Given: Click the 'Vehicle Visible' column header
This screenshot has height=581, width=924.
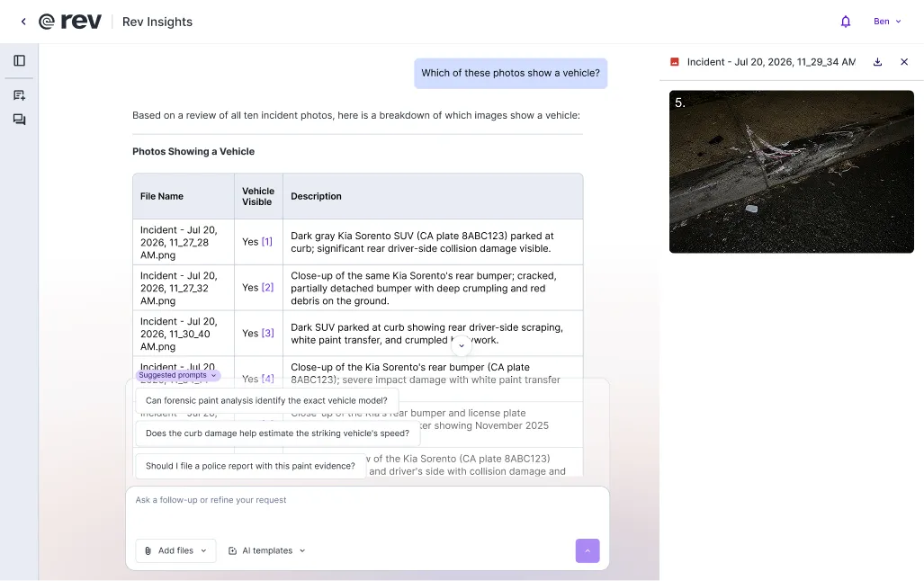Looking at the screenshot, I should click(x=258, y=196).
